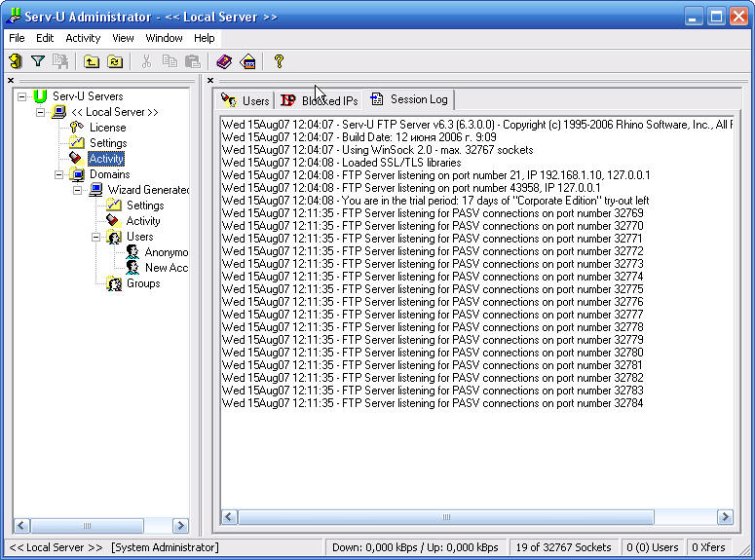This screenshot has height=560, width=755.
Task: Click log pane right scroll arrow
Action: 725,517
